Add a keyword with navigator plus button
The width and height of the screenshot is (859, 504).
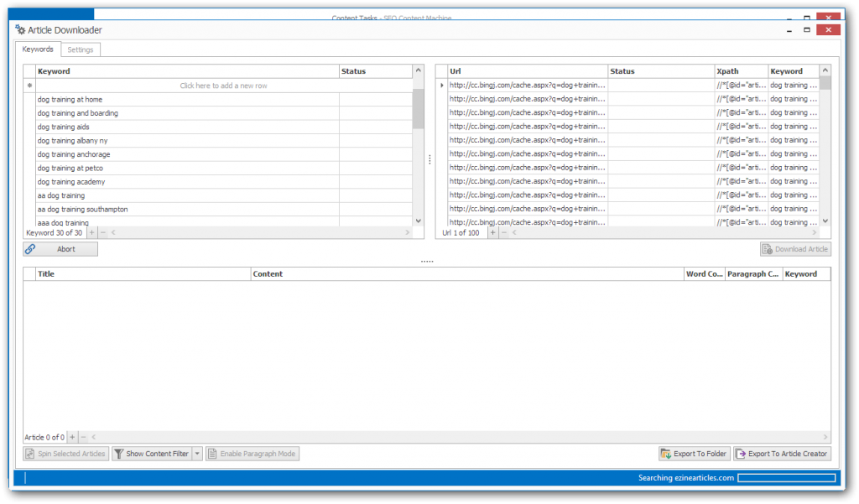click(x=91, y=232)
